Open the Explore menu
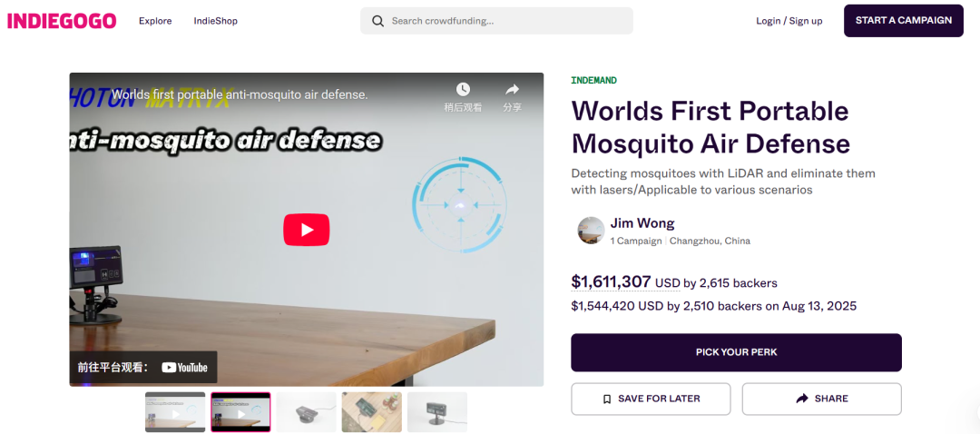Image resolution: width=980 pixels, height=434 pixels. [x=155, y=21]
